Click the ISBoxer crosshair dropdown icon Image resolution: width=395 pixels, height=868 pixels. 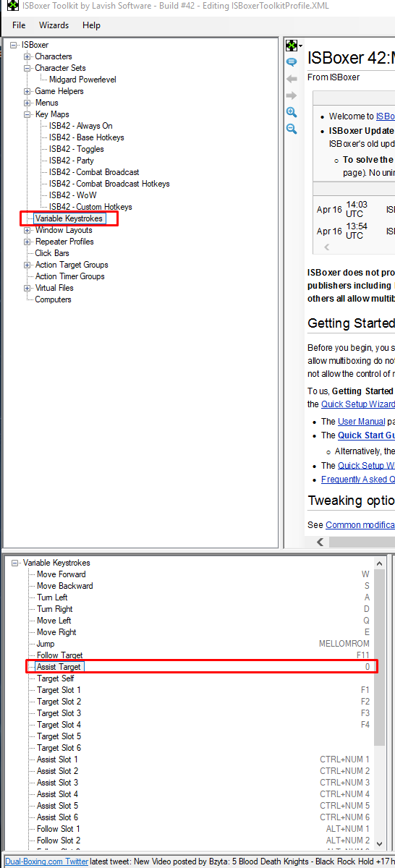[x=293, y=46]
